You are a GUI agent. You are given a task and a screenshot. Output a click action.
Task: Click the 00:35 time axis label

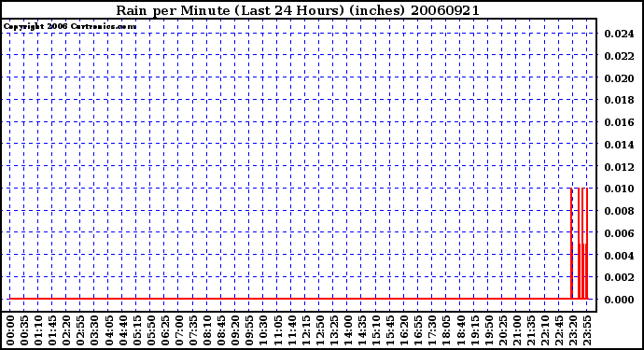coord(24,330)
